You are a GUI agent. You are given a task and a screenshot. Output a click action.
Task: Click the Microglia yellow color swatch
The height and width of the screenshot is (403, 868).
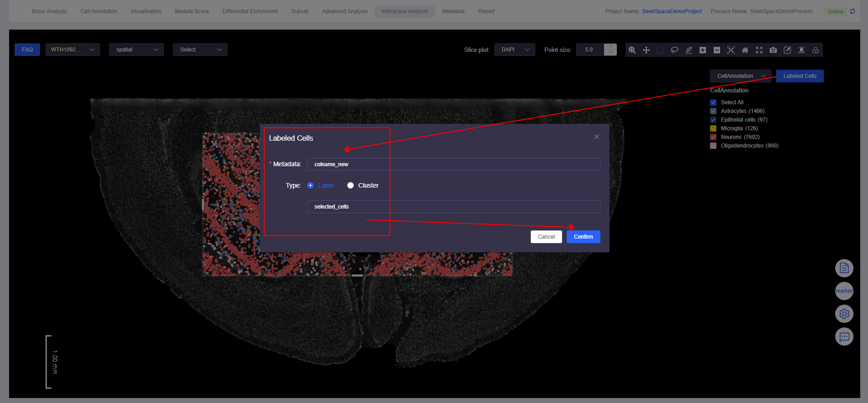[713, 128]
